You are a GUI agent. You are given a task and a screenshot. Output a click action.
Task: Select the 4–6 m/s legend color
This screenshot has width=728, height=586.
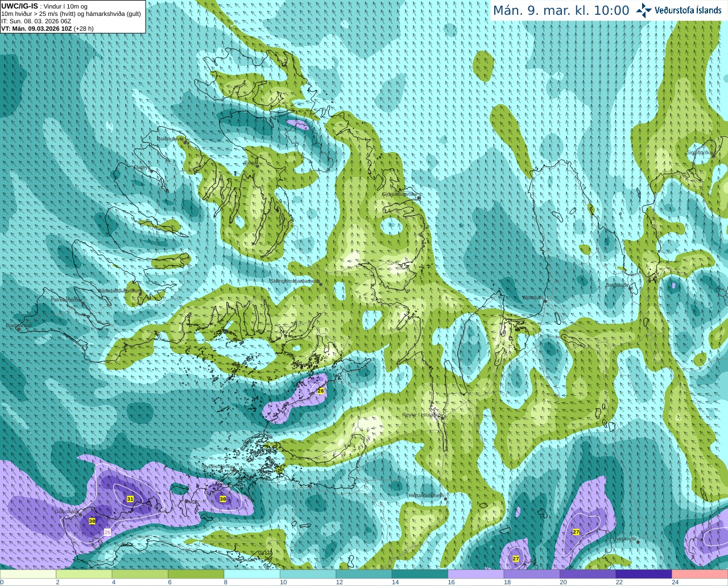tap(140, 573)
